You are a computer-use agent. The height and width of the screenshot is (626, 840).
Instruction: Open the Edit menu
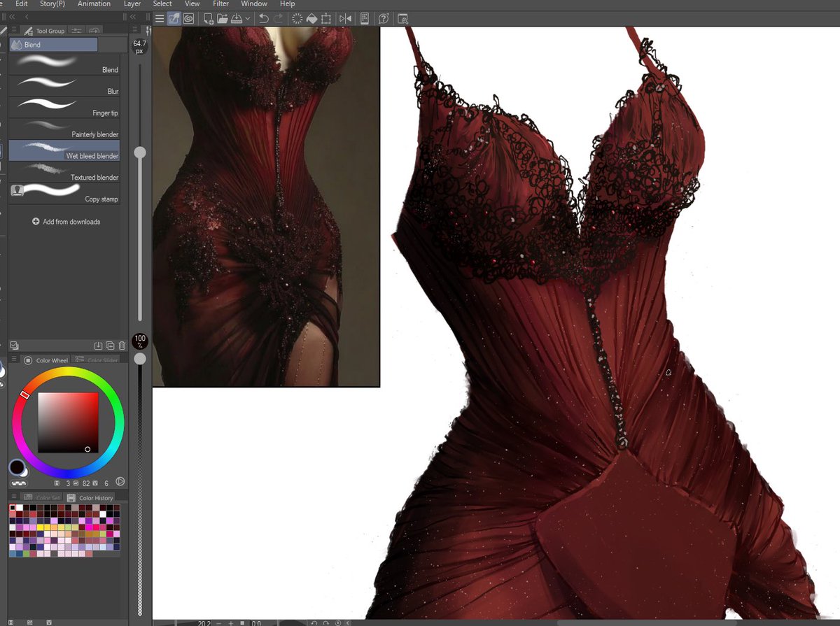(x=22, y=3)
